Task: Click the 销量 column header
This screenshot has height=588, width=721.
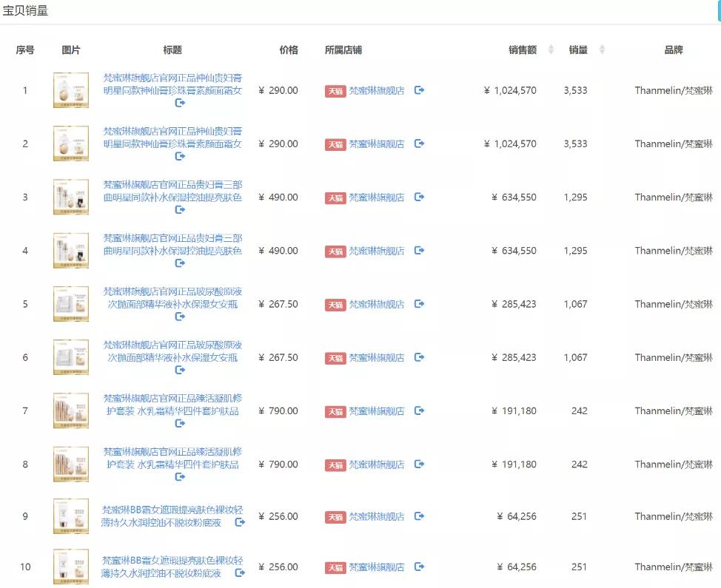Action: [x=578, y=50]
